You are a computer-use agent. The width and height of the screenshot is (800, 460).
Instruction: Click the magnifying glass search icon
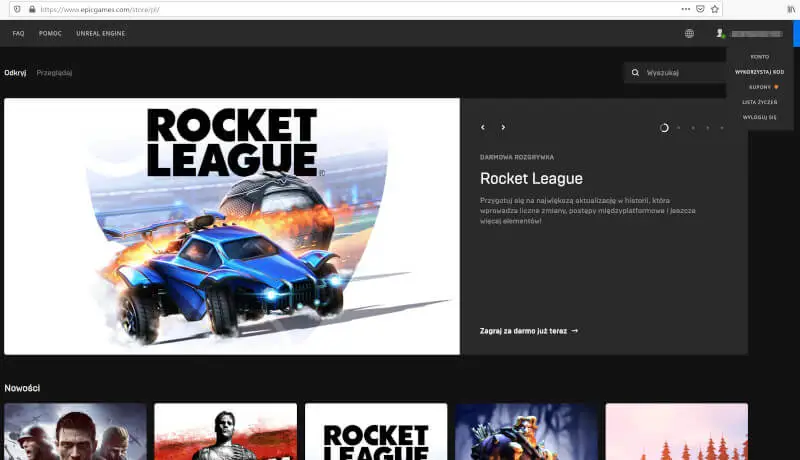635,73
